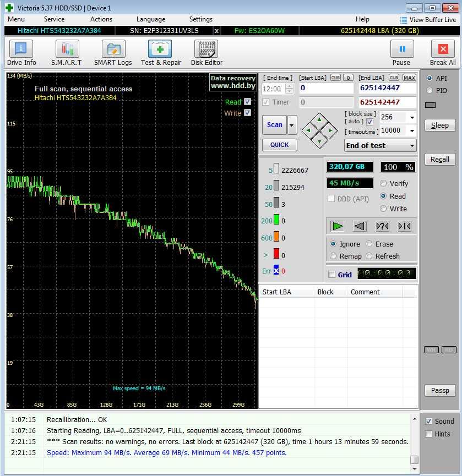Click the butterfly seek button
The width and height of the screenshot is (462, 476).
[405, 226]
